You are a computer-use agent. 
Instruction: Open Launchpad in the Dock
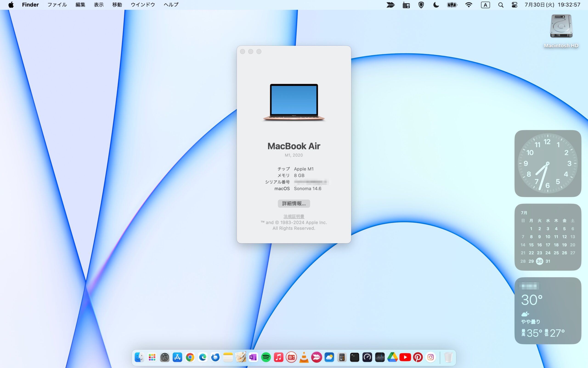point(152,357)
